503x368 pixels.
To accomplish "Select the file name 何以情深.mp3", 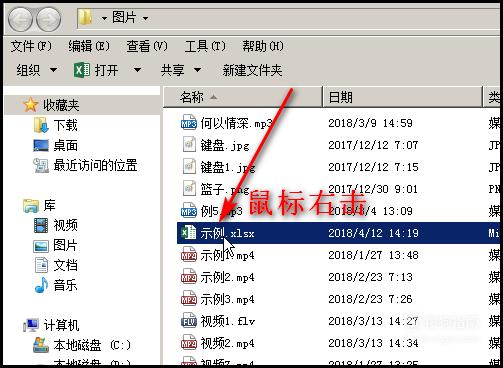I will 237,123.
